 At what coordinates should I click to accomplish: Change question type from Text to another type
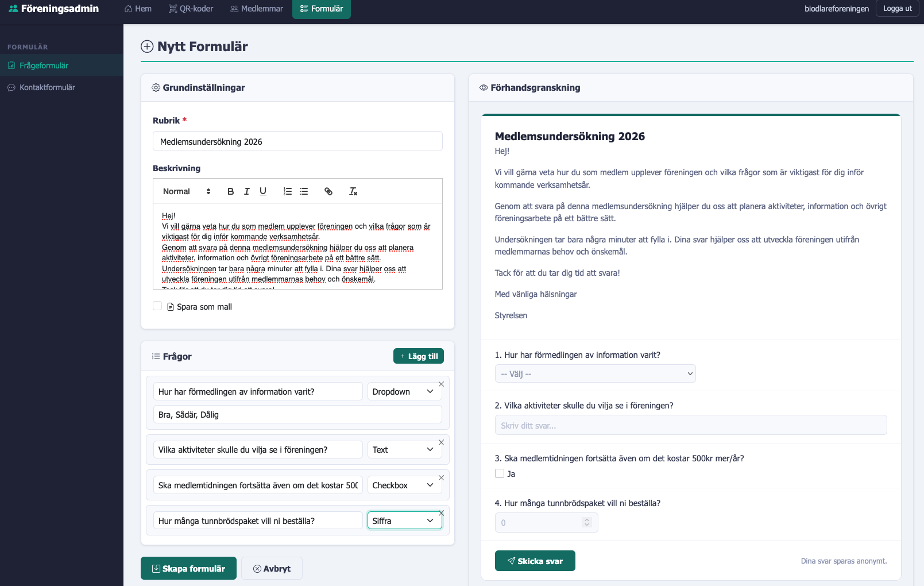(404, 449)
